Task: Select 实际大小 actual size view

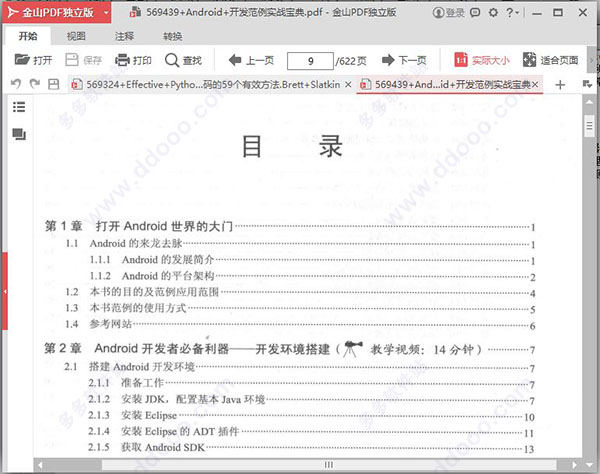Action: (482, 60)
